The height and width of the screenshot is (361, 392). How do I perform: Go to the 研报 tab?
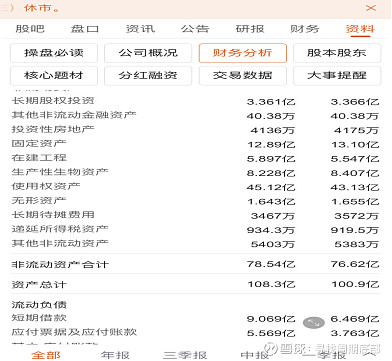click(x=250, y=29)
